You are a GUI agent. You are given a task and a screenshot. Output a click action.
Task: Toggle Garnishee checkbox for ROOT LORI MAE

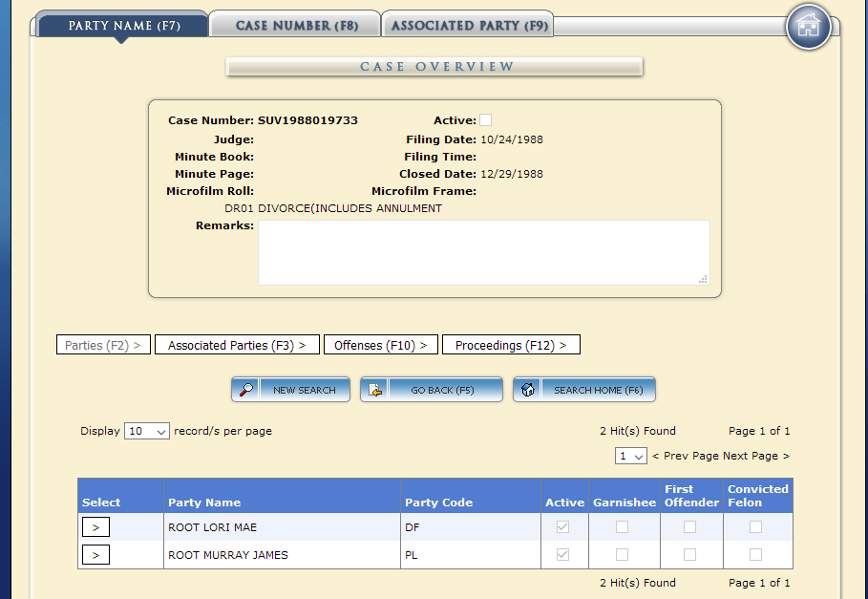[x=623, y=527]
